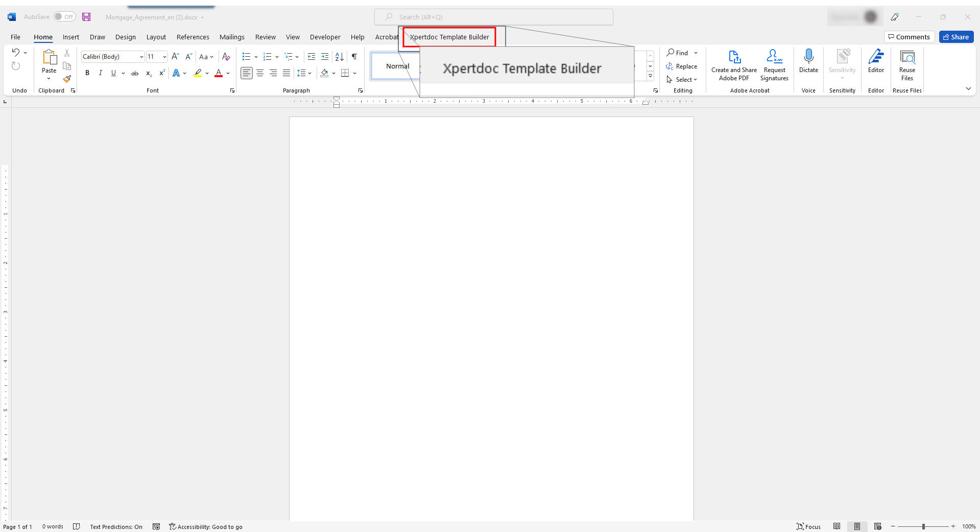
Task: Apply red font color
Action: pos(219,73)
